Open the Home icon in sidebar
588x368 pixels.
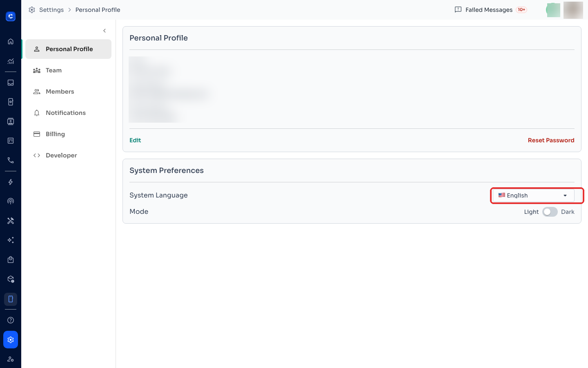[x=11, y=42]
